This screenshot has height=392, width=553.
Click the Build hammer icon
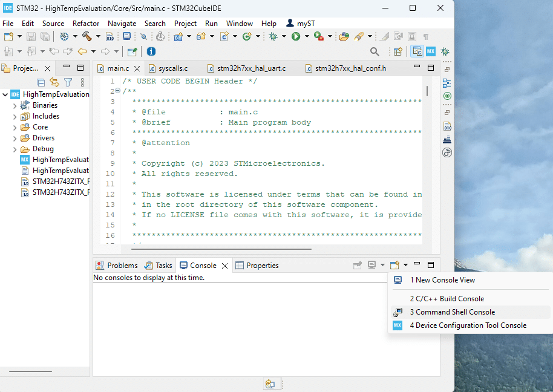[87, 36]
